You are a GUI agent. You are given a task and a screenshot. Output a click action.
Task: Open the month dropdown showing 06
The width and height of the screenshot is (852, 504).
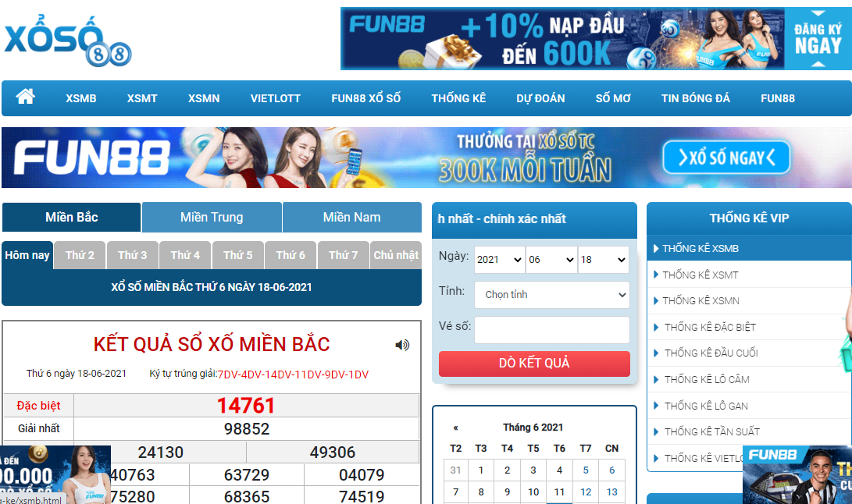551,260
